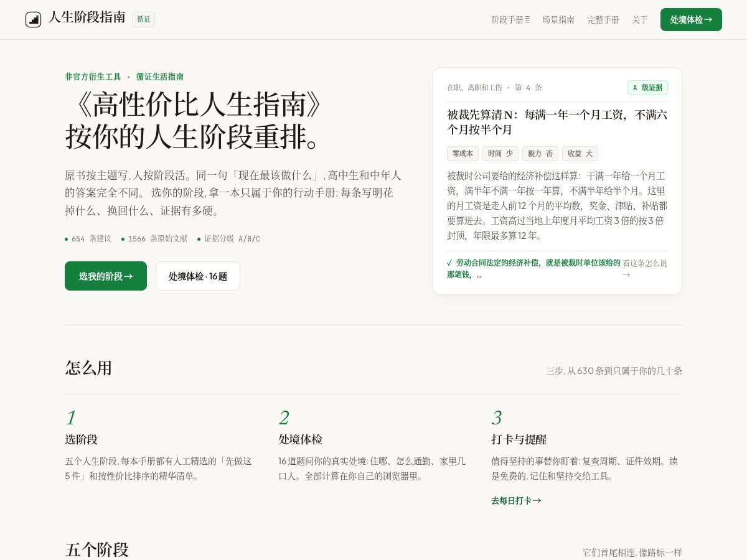The height and width of the screenshot is (560, 747).
Task: Follow the 去每日打卡 link
Action: [516, 500]
